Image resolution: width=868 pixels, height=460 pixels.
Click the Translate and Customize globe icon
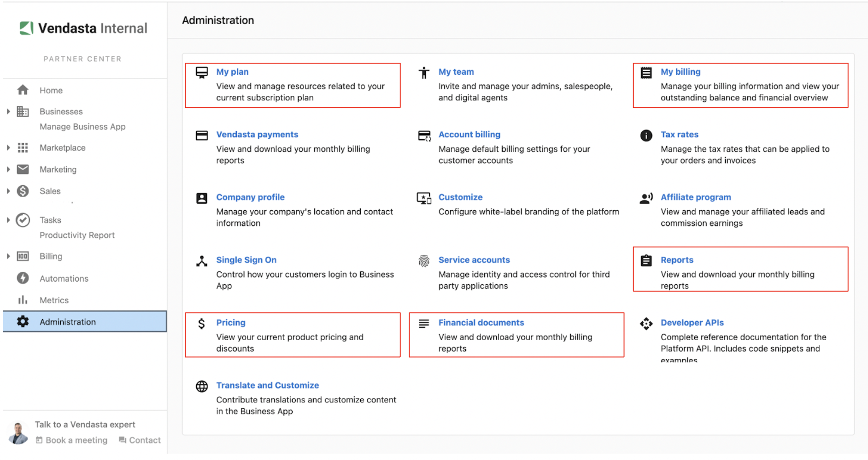(x=202, y=386)
